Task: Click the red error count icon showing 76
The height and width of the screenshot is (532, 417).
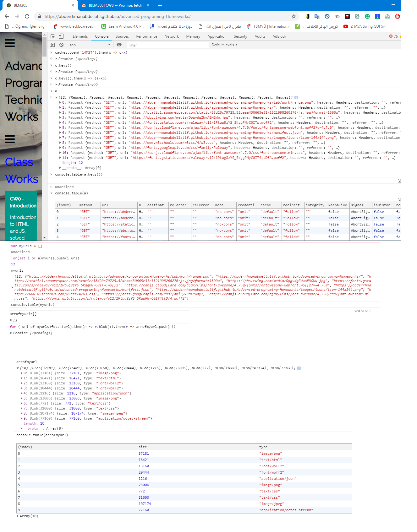Action: click(x=391, y=36)
